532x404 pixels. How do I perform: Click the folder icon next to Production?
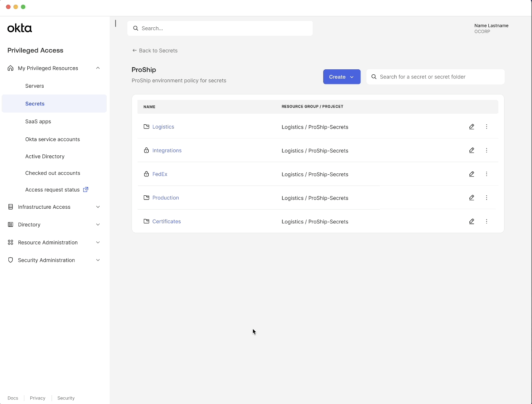146,197
